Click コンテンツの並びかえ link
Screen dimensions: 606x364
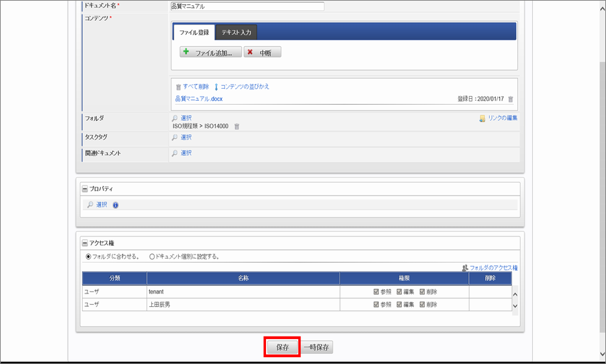[245, 87]
